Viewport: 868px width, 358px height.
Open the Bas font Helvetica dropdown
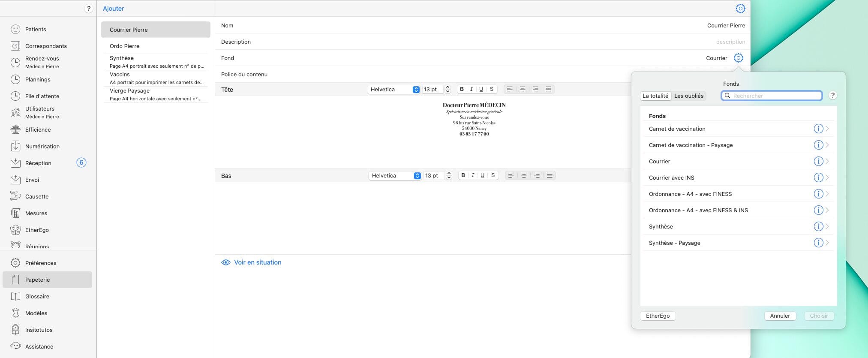[395, 175]
